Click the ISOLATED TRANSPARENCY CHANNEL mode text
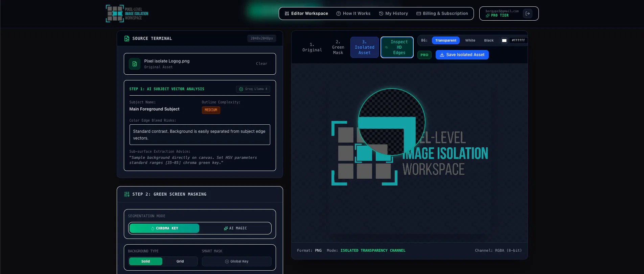Viewport: 644px width, 274px height. click(x=373, y=251)
